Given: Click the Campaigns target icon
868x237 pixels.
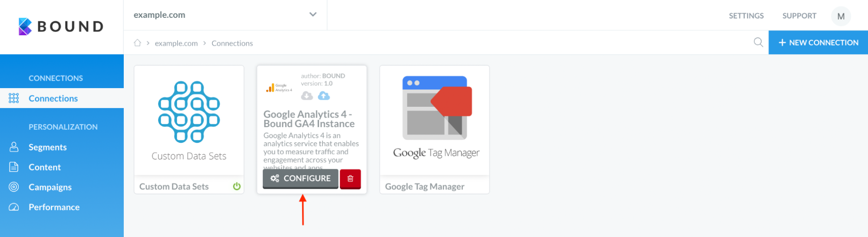Looking at the screenshot, I should pyautogui.click(x=14, y=187).
